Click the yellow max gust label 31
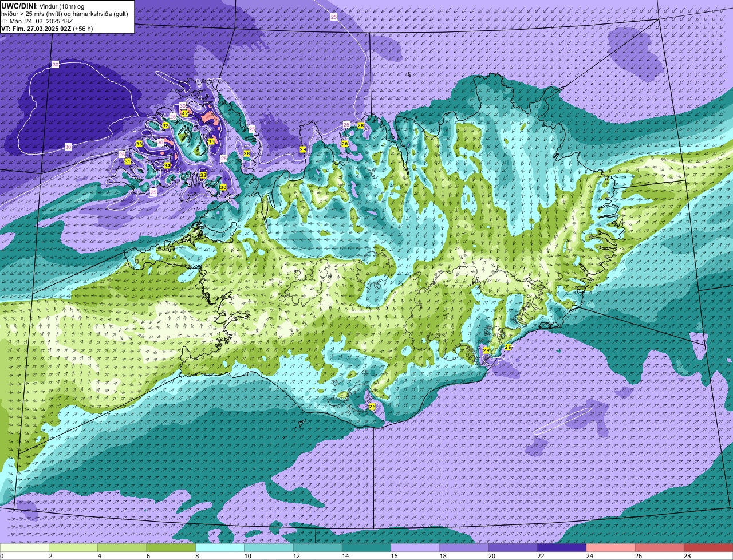The height and width of the screenshot is (560, 733). 128,161
